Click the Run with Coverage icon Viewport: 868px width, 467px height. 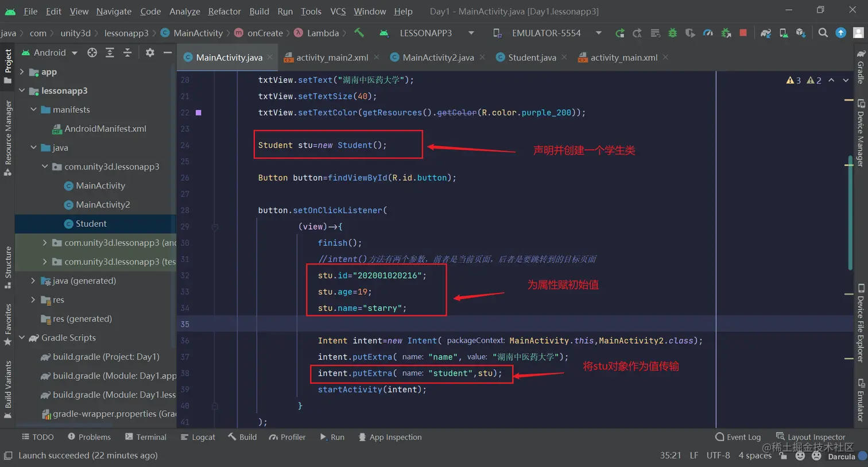690,33
